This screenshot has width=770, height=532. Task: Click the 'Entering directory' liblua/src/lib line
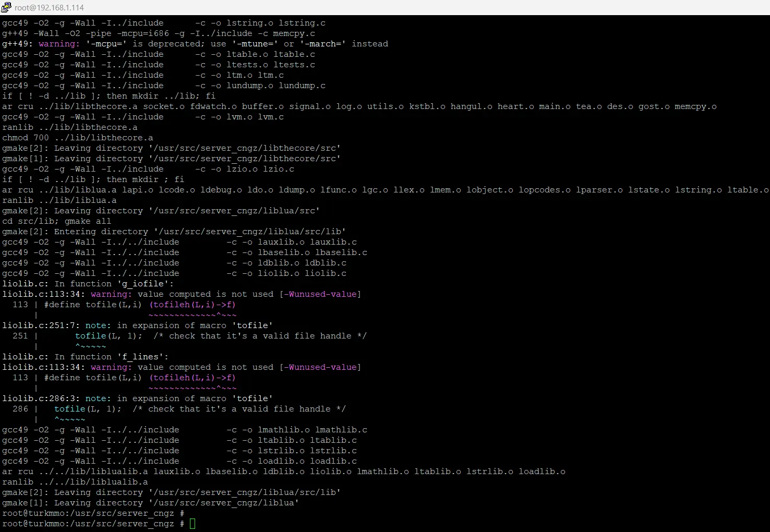click(174, 232)
